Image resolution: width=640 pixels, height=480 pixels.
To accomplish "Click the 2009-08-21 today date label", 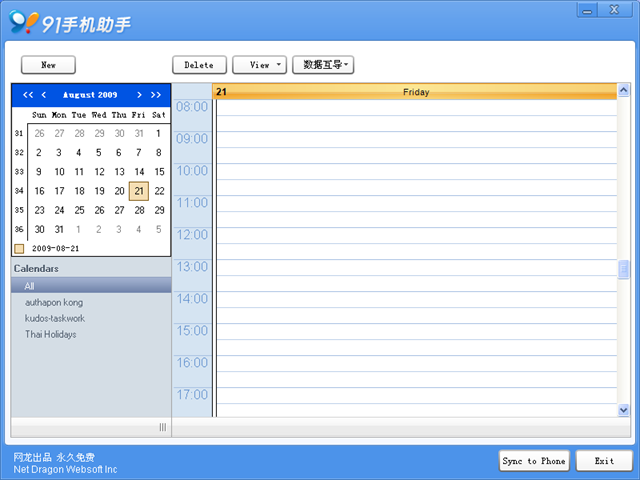I will (56, 249).
